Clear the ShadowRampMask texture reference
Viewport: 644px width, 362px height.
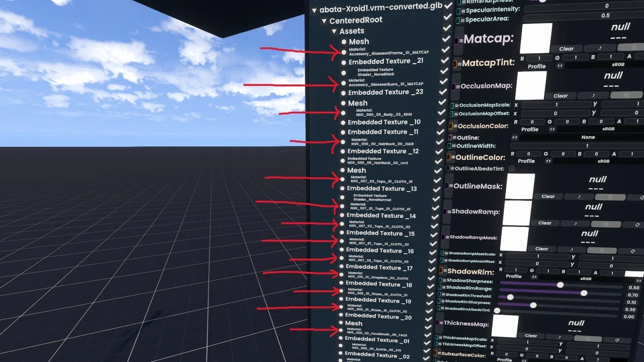coord(542,249)
